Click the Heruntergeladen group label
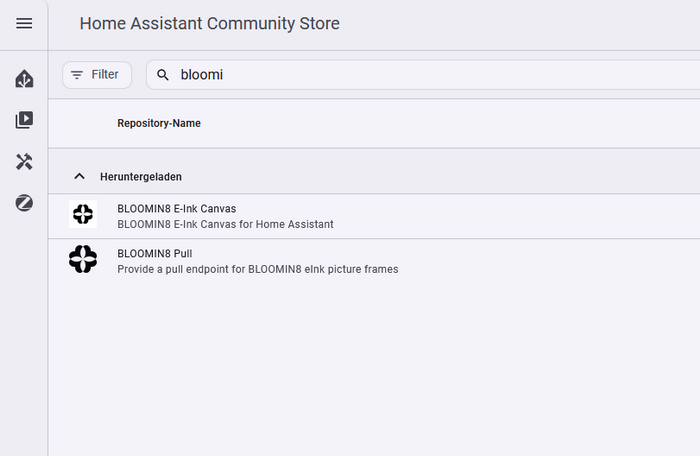The image size is (700, 456). tap(141, 177)
